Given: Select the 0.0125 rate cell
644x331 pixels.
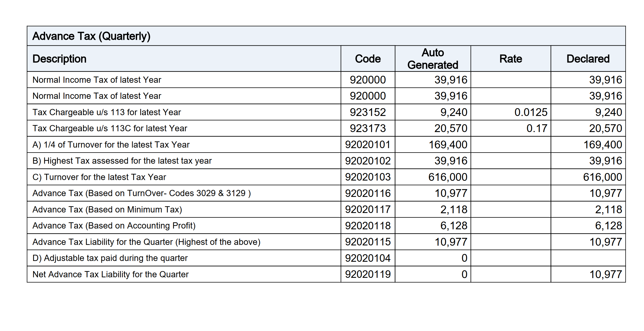Looking at the screenshot, I should 531,112.
